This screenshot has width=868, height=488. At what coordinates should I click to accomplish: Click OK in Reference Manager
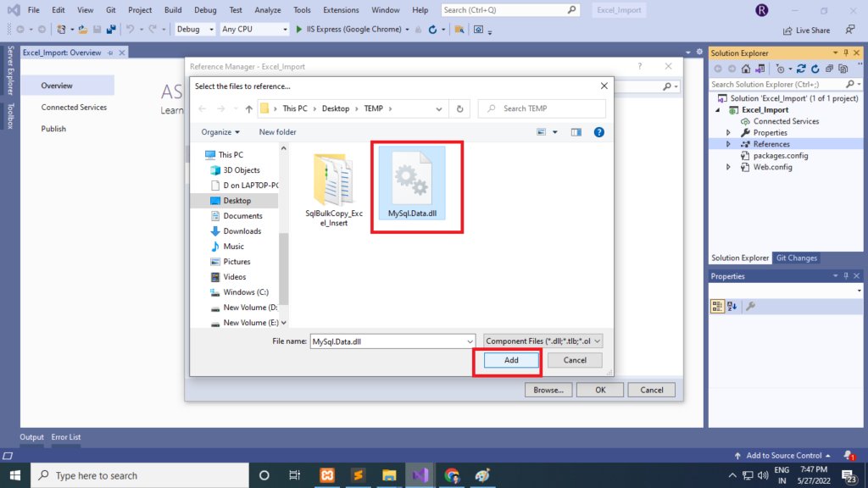tap(600, 390)
